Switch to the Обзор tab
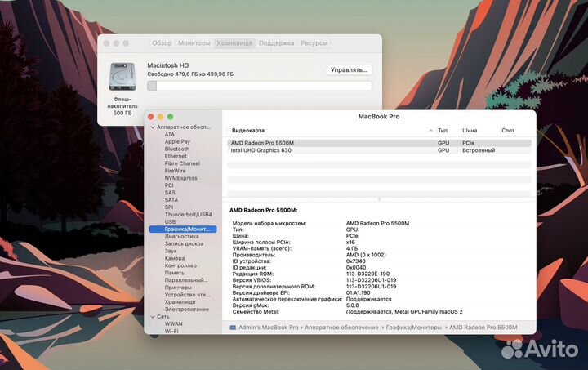 point(162,43)
